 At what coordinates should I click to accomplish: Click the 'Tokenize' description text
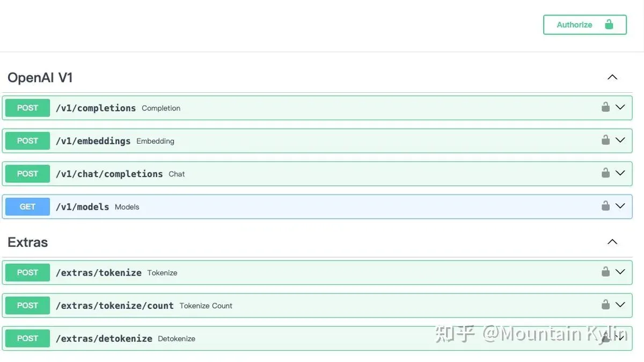tap(162, 273)
